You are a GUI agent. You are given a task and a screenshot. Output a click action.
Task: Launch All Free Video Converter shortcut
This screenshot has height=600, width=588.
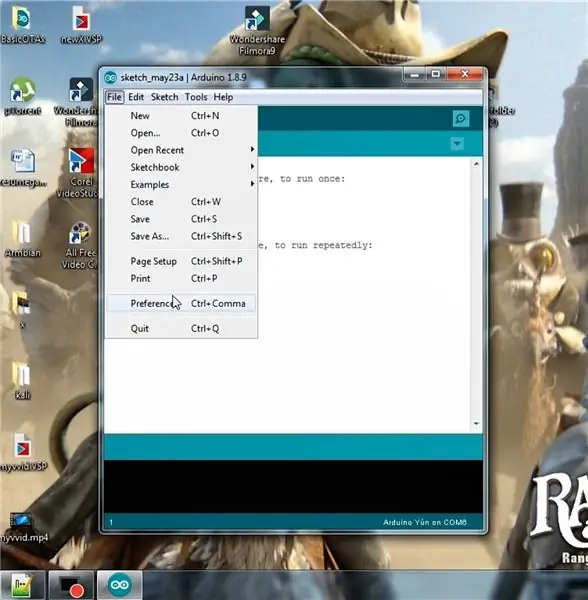[x=79, y=245]
